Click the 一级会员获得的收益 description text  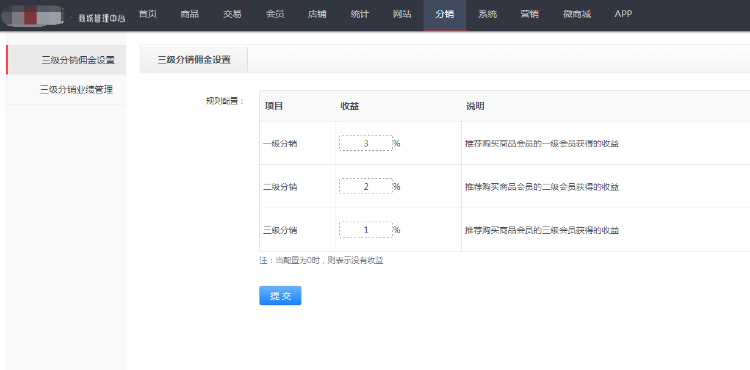point(542,143)
